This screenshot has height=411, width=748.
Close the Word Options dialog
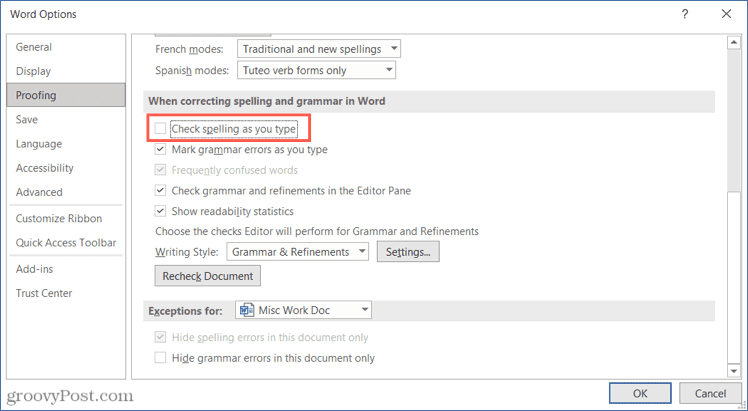(x=727, y=14)
